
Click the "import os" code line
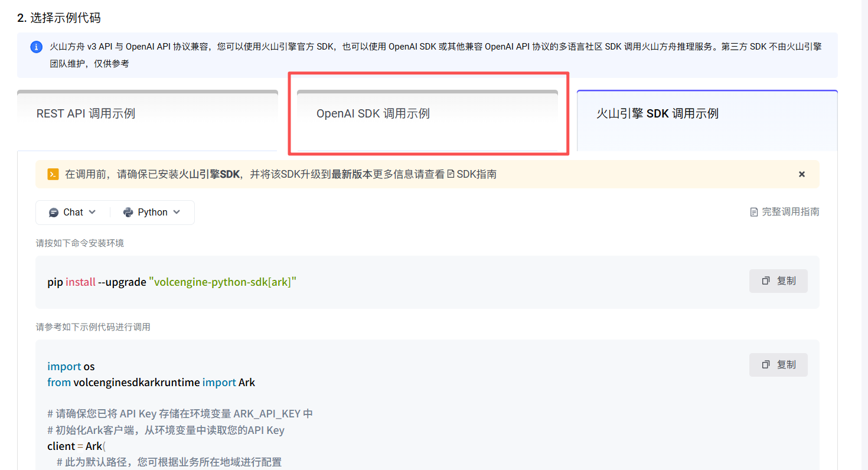pos(71,367)
